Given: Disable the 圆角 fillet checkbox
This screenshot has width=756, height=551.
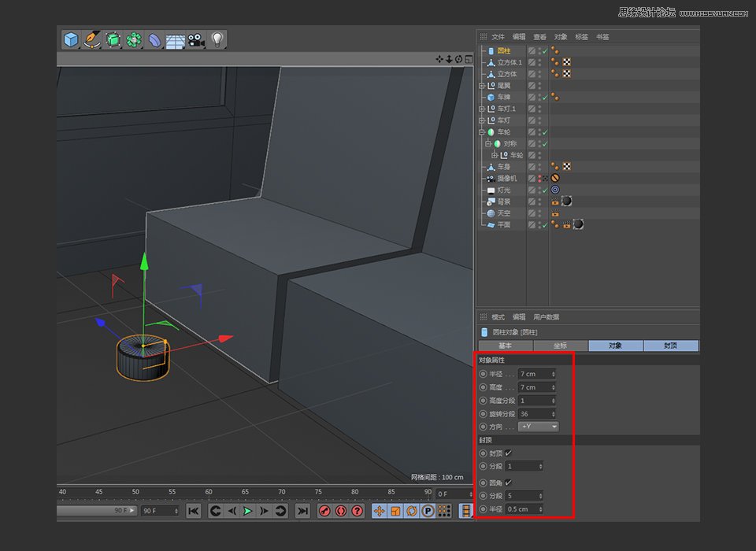Looking at the screenshot, I should (506, 483).
